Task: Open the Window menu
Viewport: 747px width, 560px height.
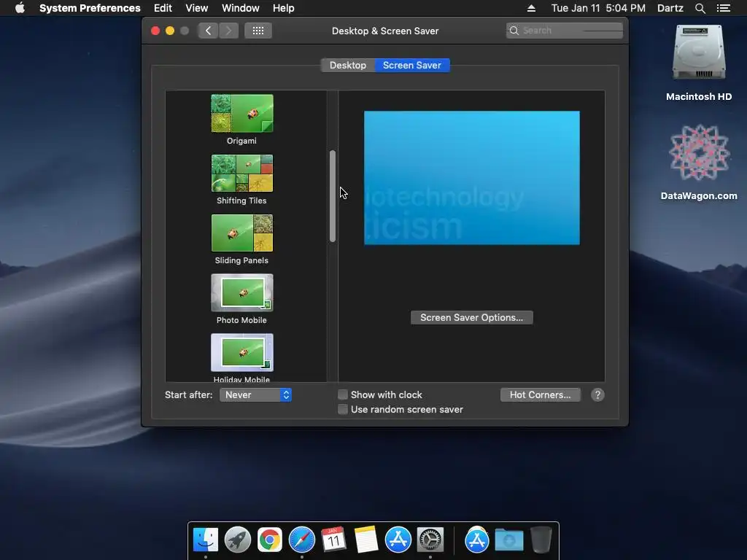Action: coord(241,8)
